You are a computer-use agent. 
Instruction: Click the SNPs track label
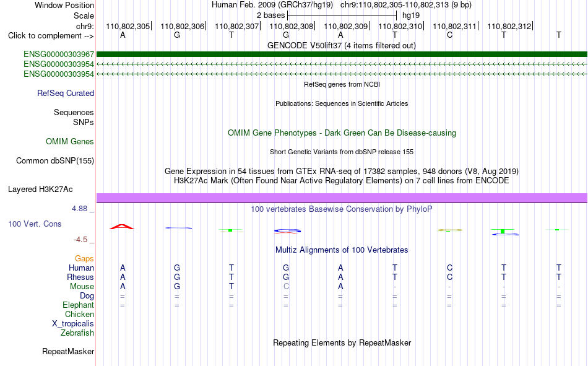pyautogui.click(x=84, y=123)
